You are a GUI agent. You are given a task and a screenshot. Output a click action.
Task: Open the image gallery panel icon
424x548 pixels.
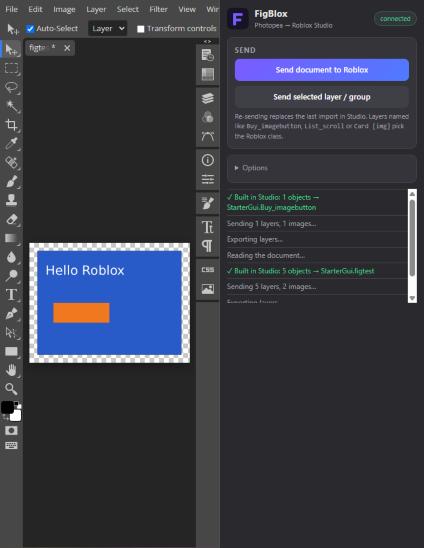pos(208,289)
